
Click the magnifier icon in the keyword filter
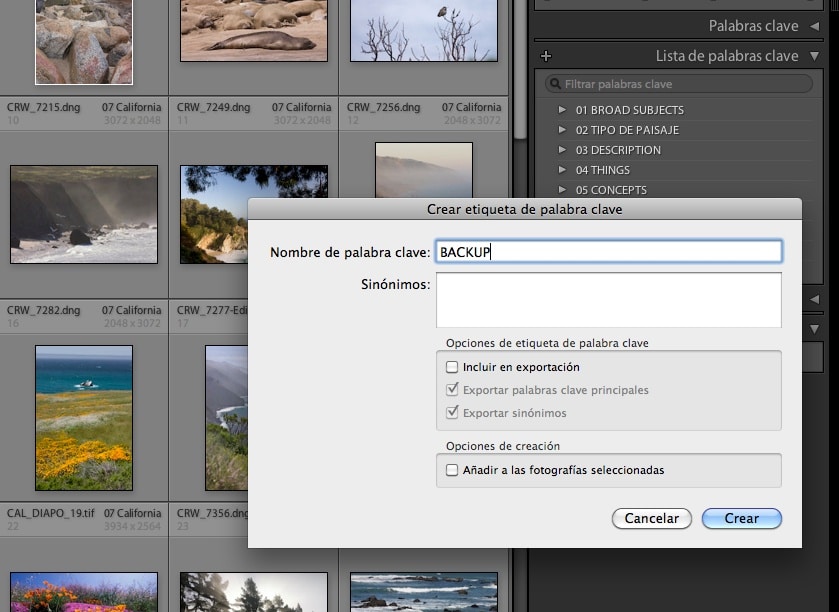555,84
